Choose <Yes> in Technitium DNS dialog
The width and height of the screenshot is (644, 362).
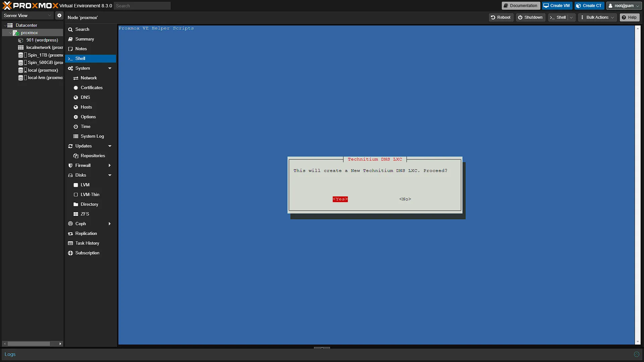point(340,199)
